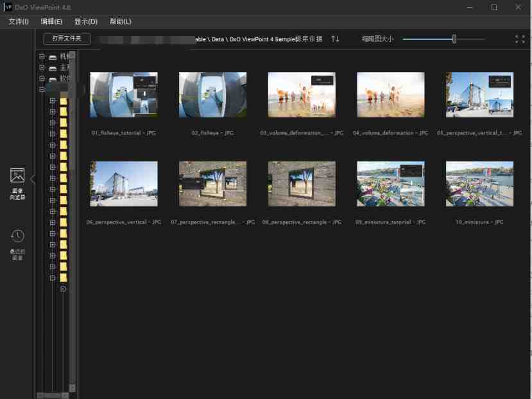Viewport: 532px width, 399px height.
Task: Open the 文件 menu
Action: point(18,21)
